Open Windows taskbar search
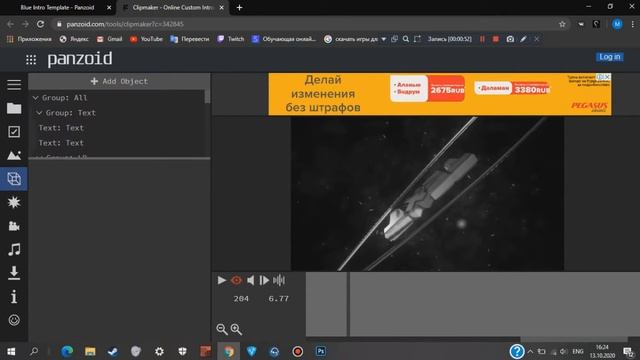This screenshot has width=640, height=360. pos(34,351)
